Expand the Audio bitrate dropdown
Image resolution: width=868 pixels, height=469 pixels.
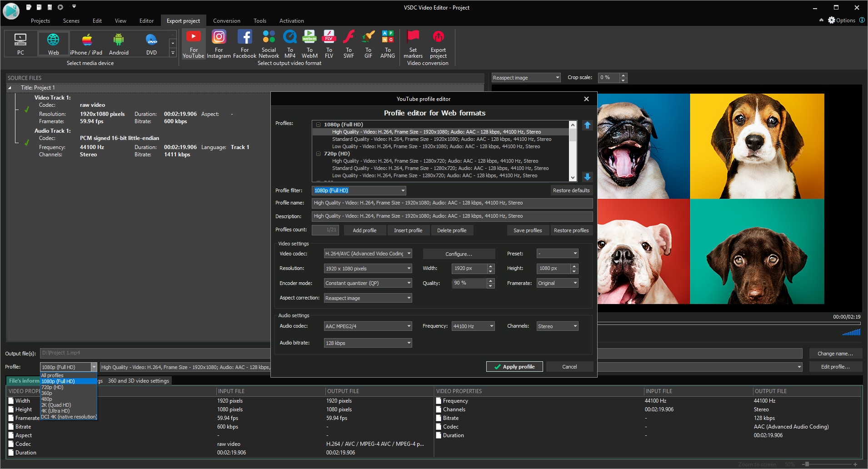pyautogui.click(x=368, y=343)
